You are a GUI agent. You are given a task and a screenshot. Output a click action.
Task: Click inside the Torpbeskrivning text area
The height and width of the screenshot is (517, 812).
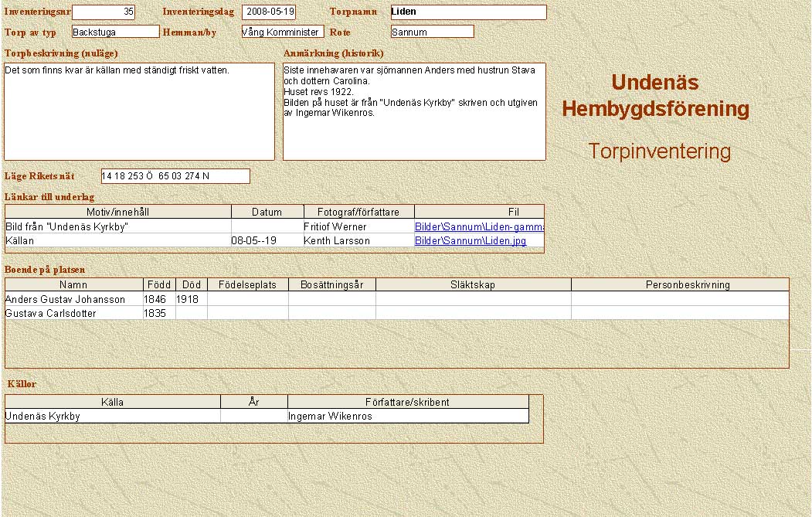pyautogui.click(x=139, y=112)
